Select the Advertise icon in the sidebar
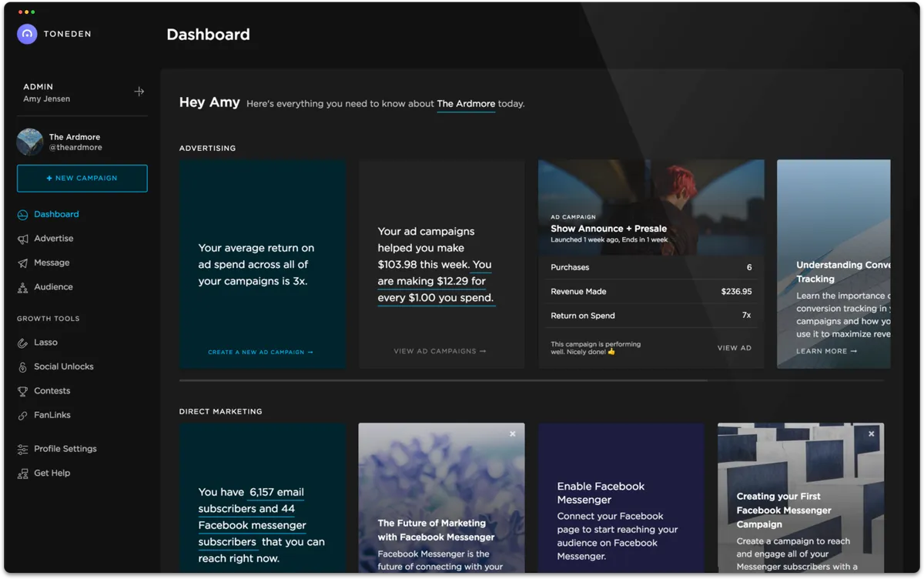The width and height of the screenshot is (924, 579). click(x=26, y=238)
